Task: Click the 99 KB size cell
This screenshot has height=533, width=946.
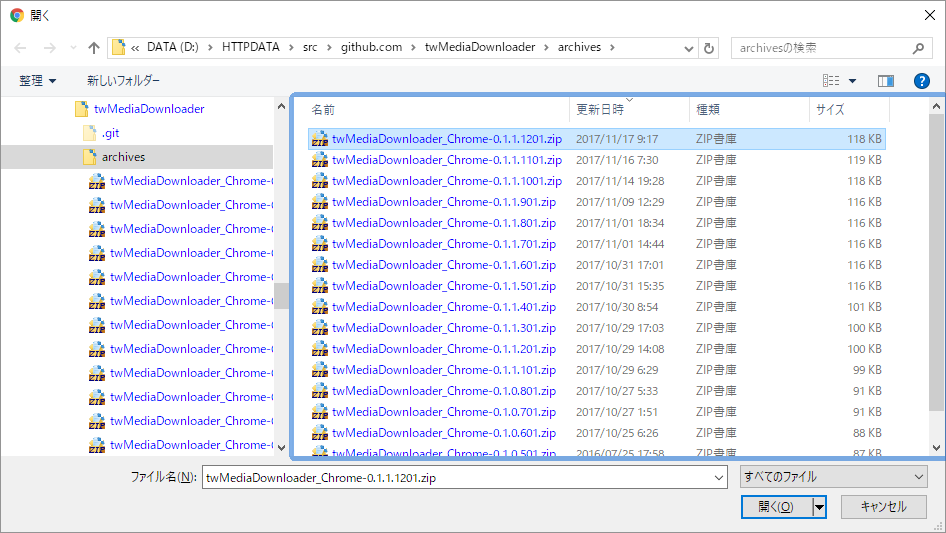Action: 867,370
